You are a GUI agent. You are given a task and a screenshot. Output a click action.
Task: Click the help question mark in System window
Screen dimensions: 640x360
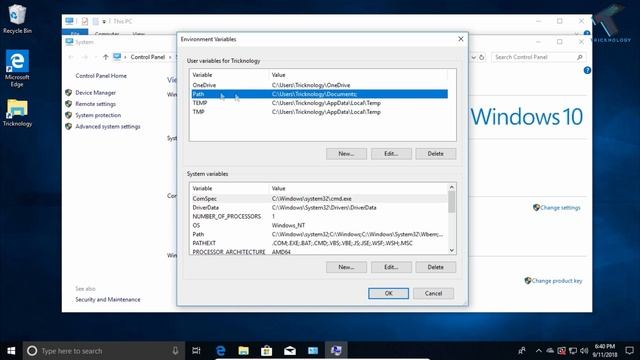[x=587, y=71]
